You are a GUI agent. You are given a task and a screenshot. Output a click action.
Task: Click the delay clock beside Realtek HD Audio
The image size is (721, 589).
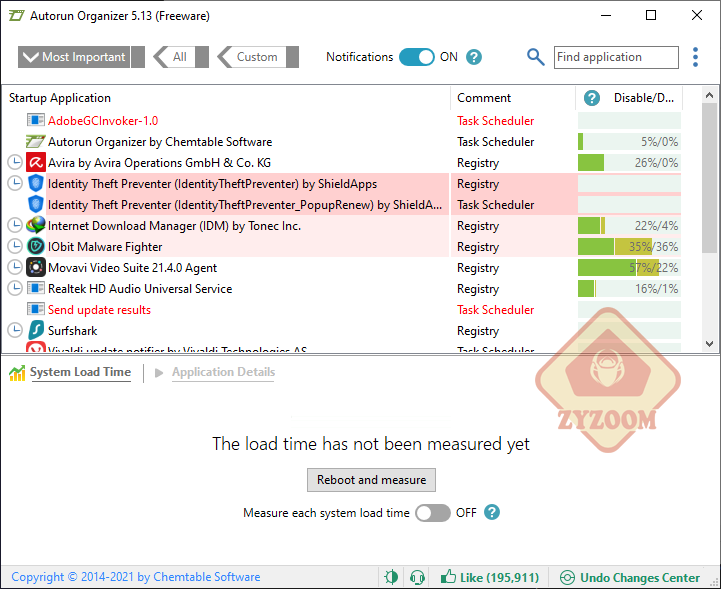click(x=15, y=288)
